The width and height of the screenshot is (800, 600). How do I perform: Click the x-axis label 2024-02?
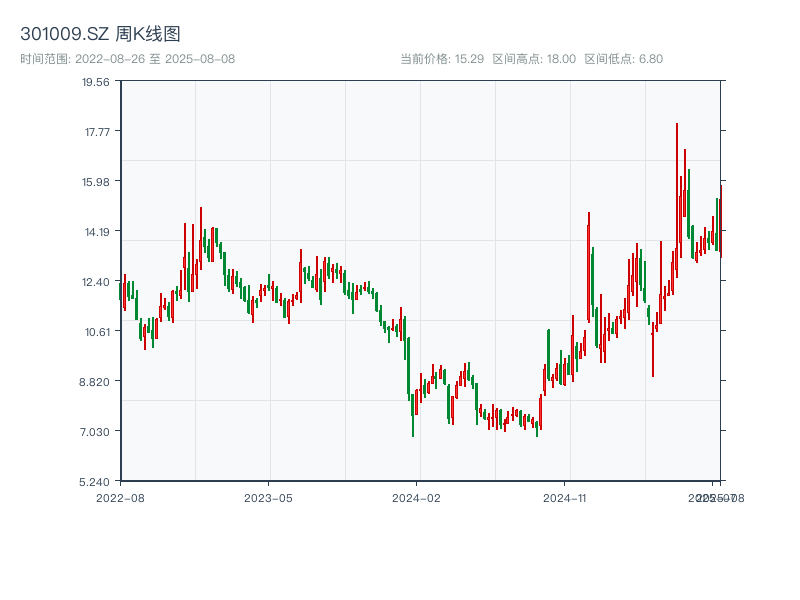(416, 498)
